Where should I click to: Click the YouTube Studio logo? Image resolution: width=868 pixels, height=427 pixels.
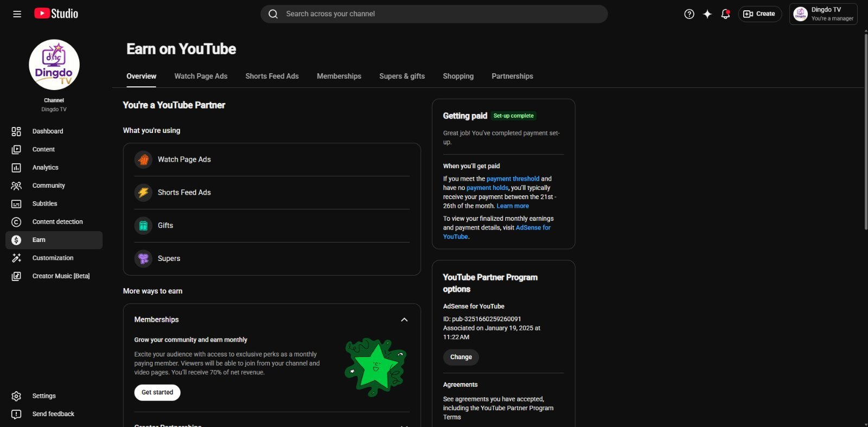point(56,14)
